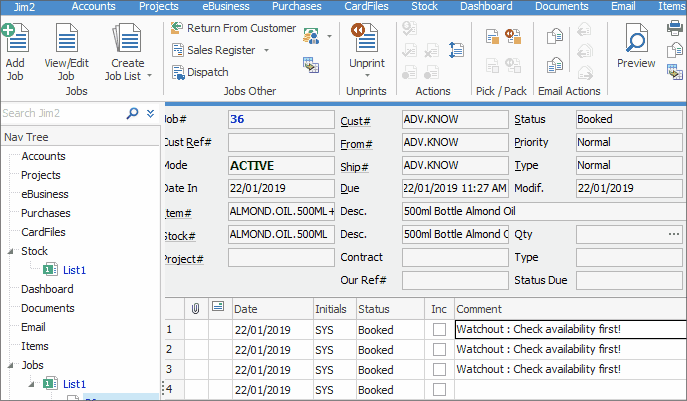Open the View/Edit Job tool
The image size is (687, 401).
[66, 40]
